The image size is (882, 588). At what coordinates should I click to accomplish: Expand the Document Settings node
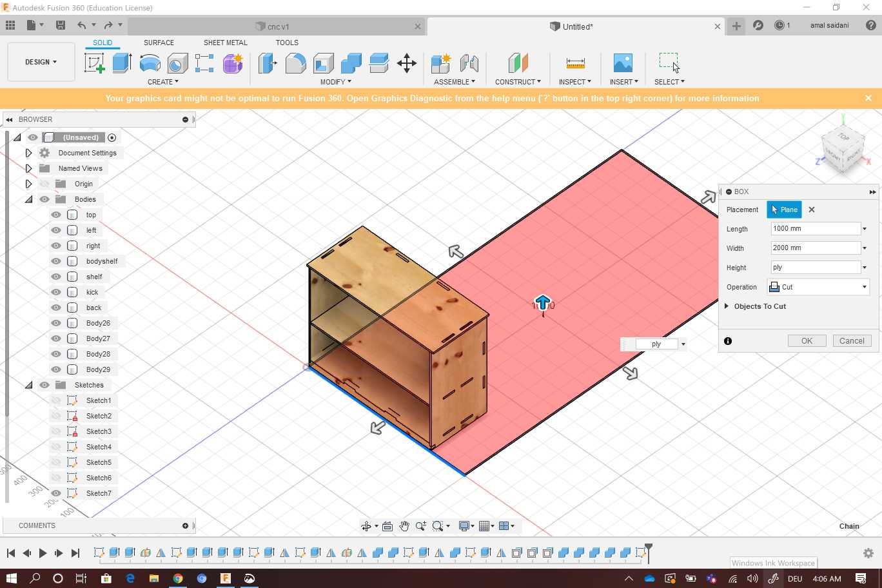28,153
